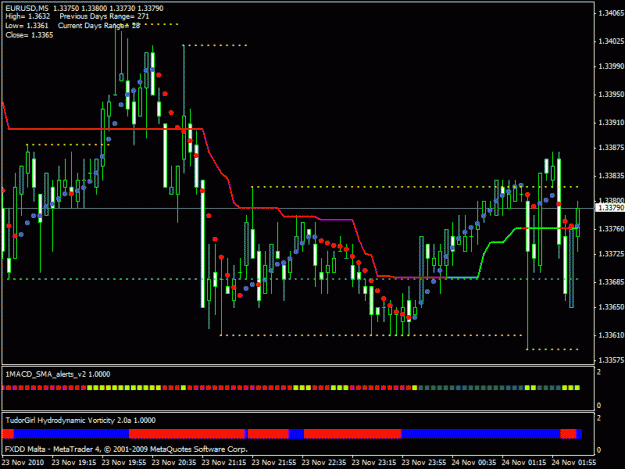Click the TudorGirl Hydrodynamic Vorticity indicator label
This screenshot has width=625, height=469.
tap(81, 420)
